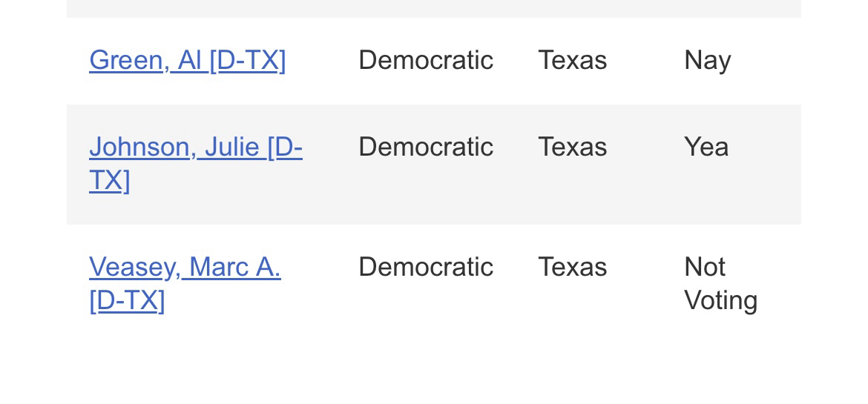Click "Johnson, Julie" on the link's first line
The image size is (868, 404).
click(174, 148)
